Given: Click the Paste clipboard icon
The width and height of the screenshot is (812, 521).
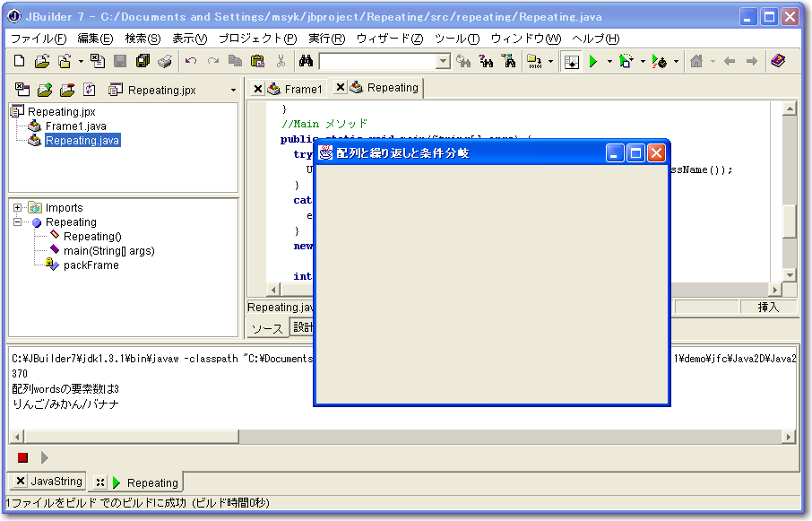Looking at the screenshot, I should 258,62.
